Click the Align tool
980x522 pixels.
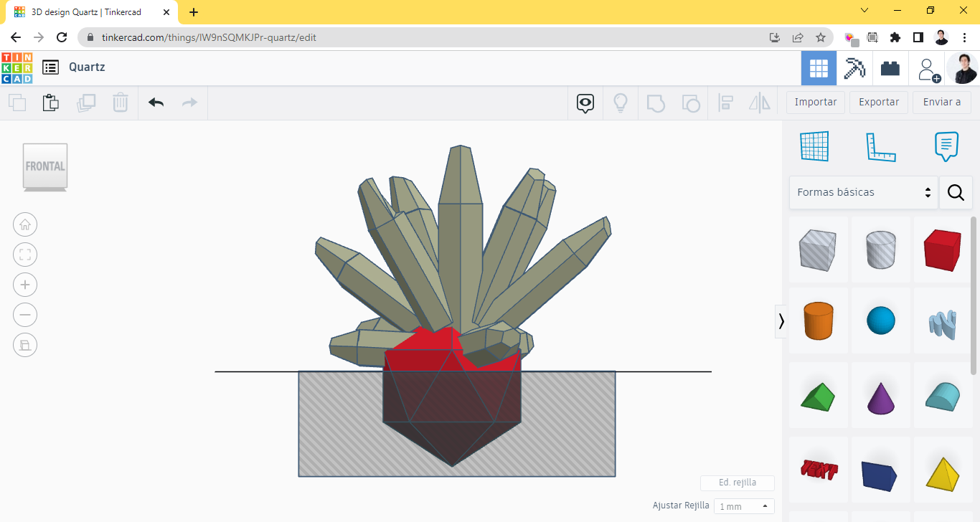[x=725, y=103]
